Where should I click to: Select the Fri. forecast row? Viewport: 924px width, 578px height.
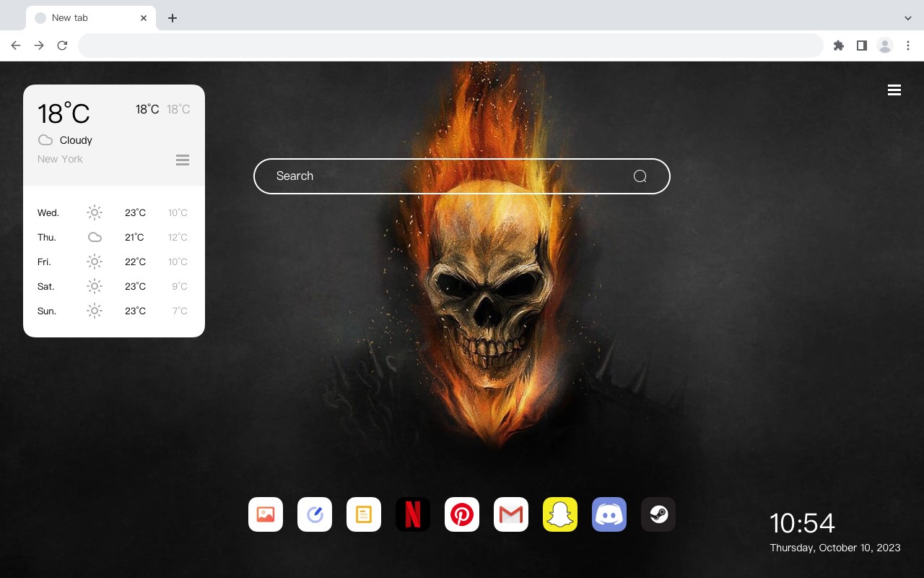113,262
